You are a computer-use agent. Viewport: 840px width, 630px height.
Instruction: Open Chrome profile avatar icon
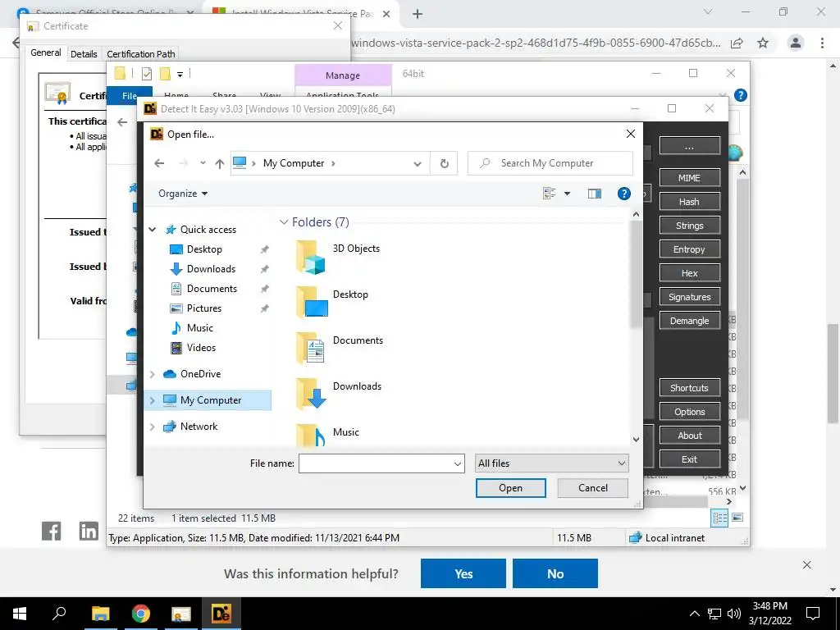tap(796, 43)
